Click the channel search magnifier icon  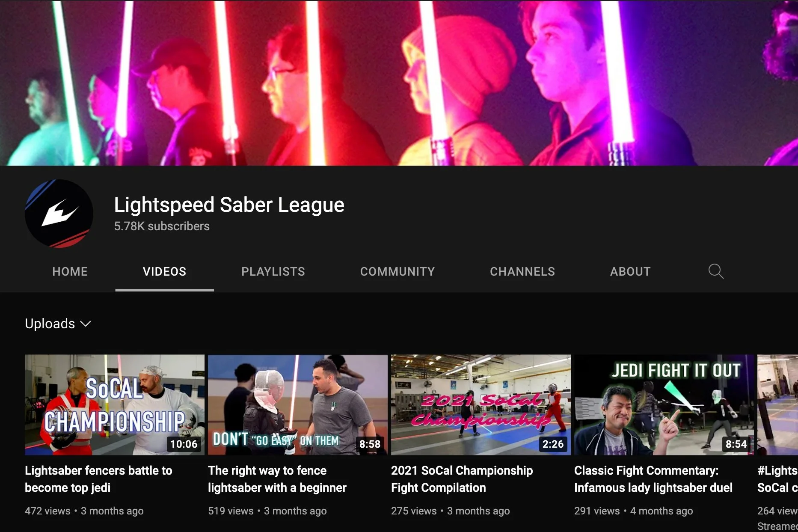click(715, 271)
